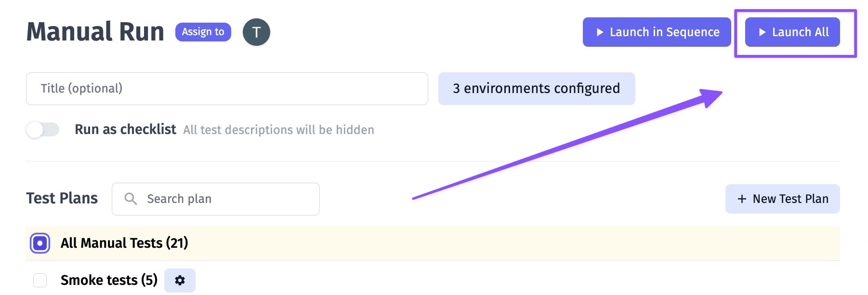Image resolution: width=868 pixels, height=295 pixels.
Task: Click the Run as checklist label
Action: pos(125,129)
